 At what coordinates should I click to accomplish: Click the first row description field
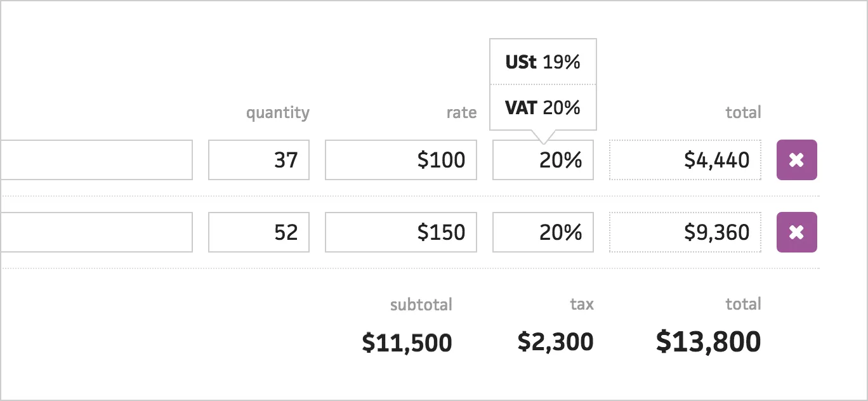pyautogui.click(x=95, y=160)
